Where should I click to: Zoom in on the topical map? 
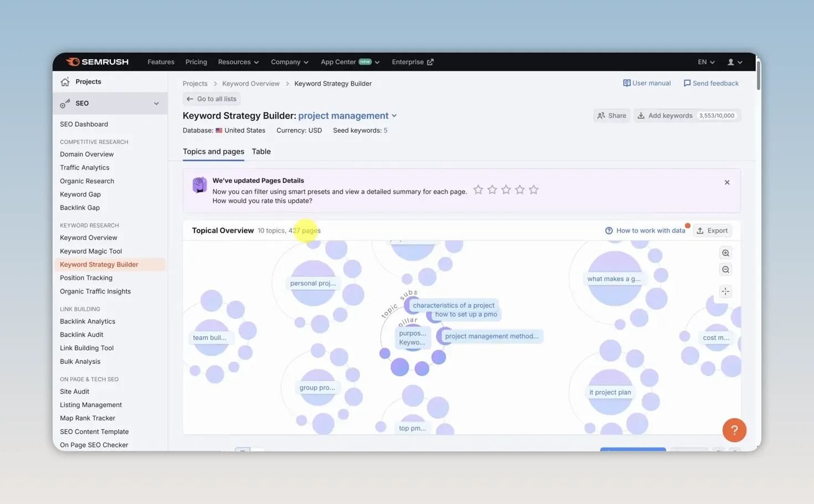coord(725,253)
